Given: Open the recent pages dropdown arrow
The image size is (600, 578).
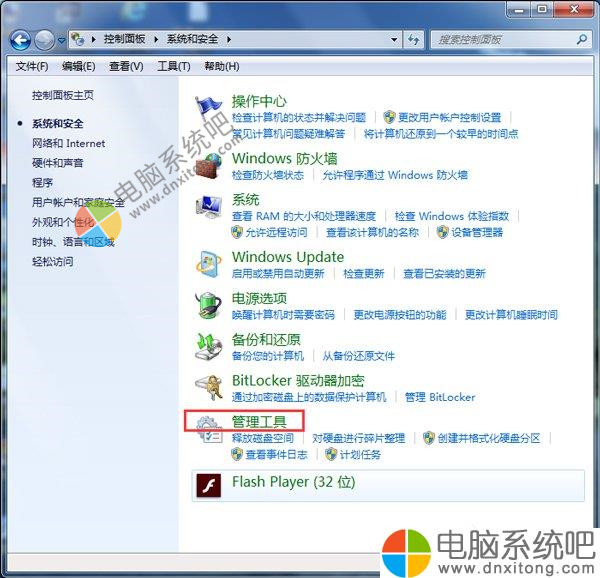Looking at the screenshot, I should tap(62, 40).
